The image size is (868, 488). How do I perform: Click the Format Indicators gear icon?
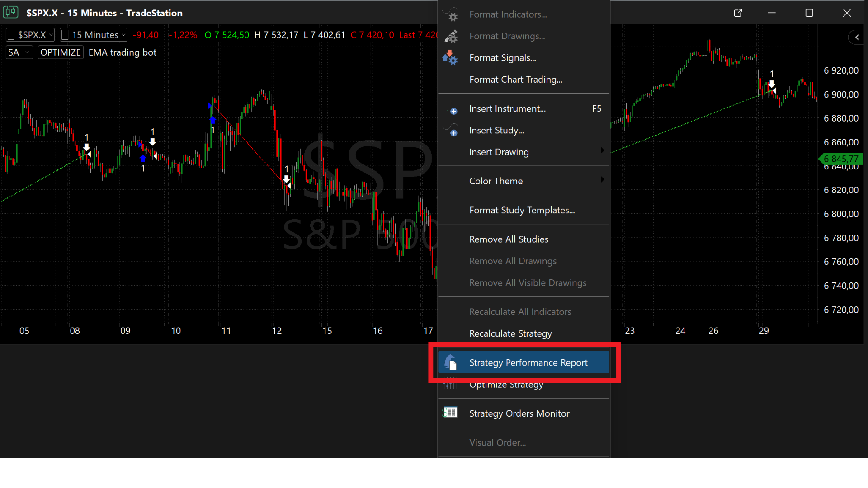tap(452, 15)
